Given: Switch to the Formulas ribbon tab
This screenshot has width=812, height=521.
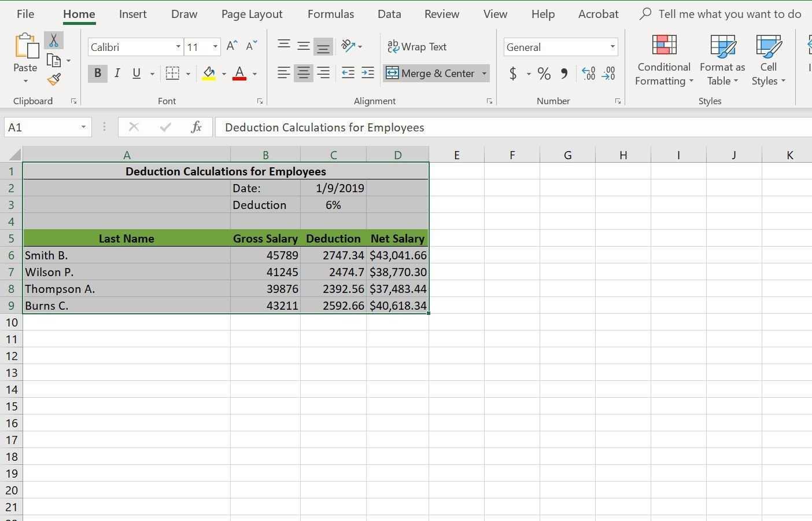Looking at the screenshot, I should pyautogui.click(x=330, y=13).
